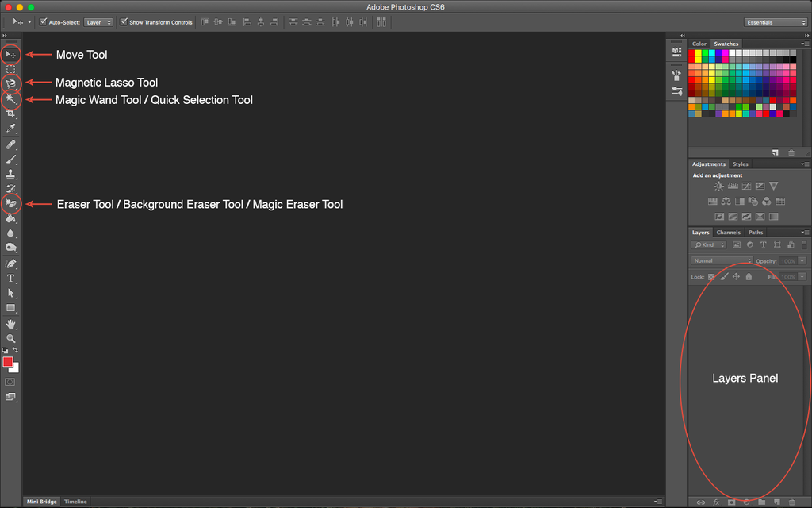Switch to the Channels tab
This screenshot has height=508, width=812.
728,232
